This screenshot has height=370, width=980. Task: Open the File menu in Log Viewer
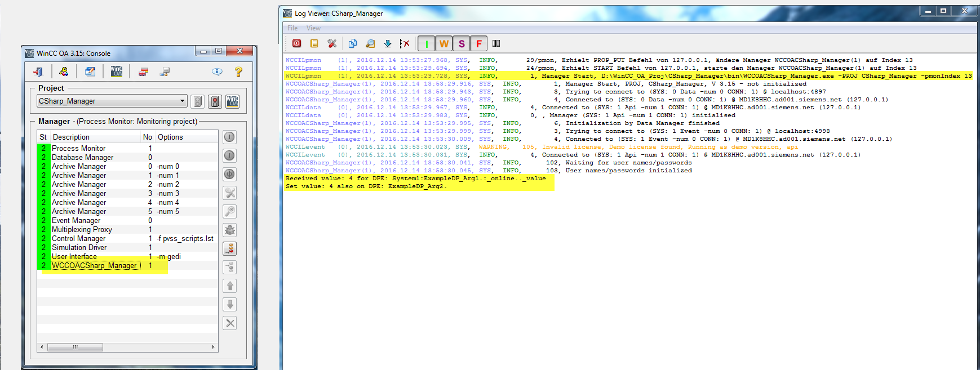[x=292, y=28]
